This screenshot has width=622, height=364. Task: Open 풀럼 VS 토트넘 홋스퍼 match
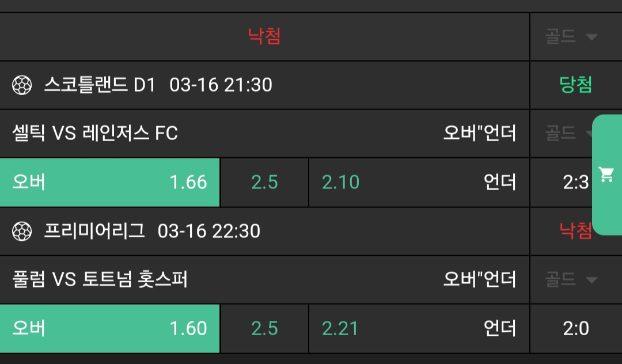(x=100, y=280)
